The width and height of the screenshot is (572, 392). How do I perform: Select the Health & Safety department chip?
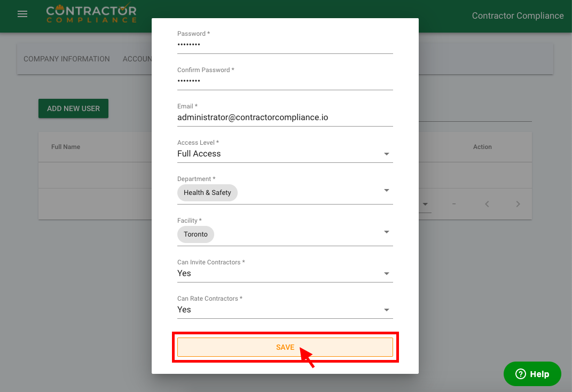click(207, 193)
